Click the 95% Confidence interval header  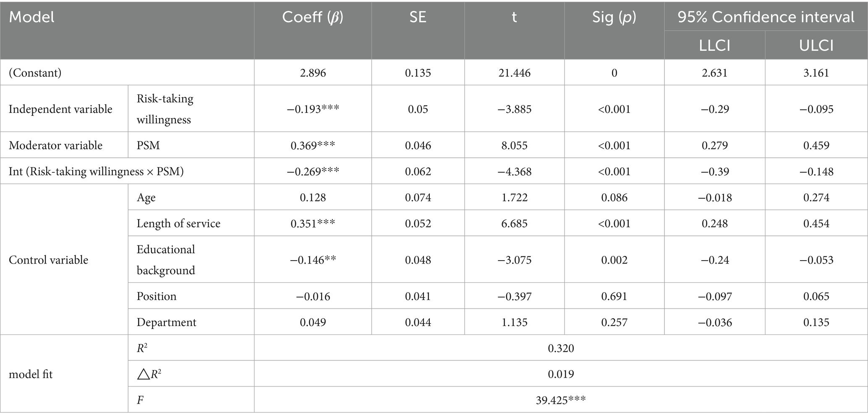click(x=766, y=17)
